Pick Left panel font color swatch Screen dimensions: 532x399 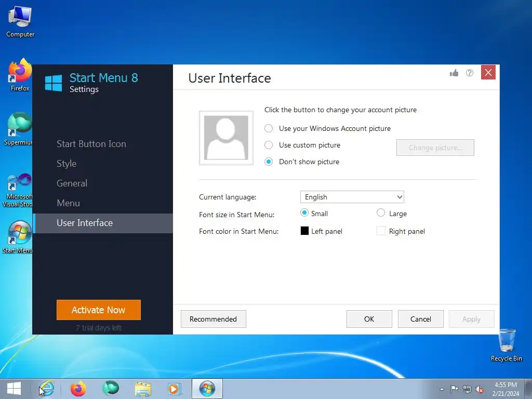pos(304,231)
